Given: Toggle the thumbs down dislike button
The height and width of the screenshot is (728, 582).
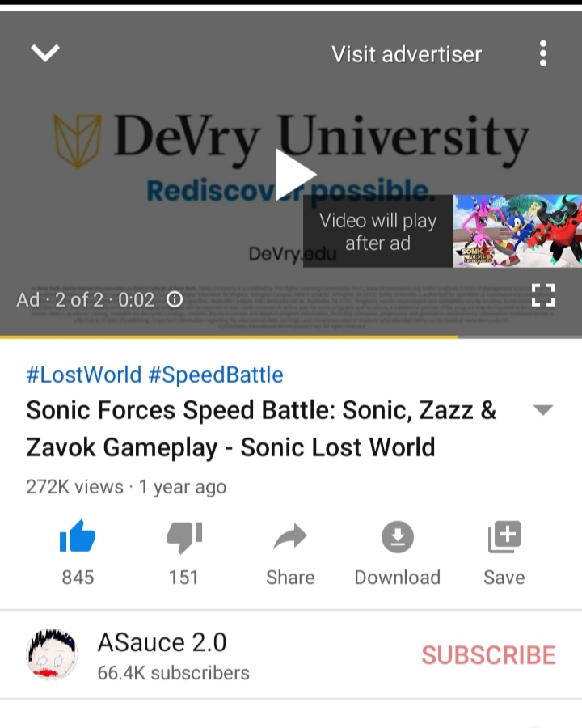Looking at the screenshot, I should [x=184, y=537].
